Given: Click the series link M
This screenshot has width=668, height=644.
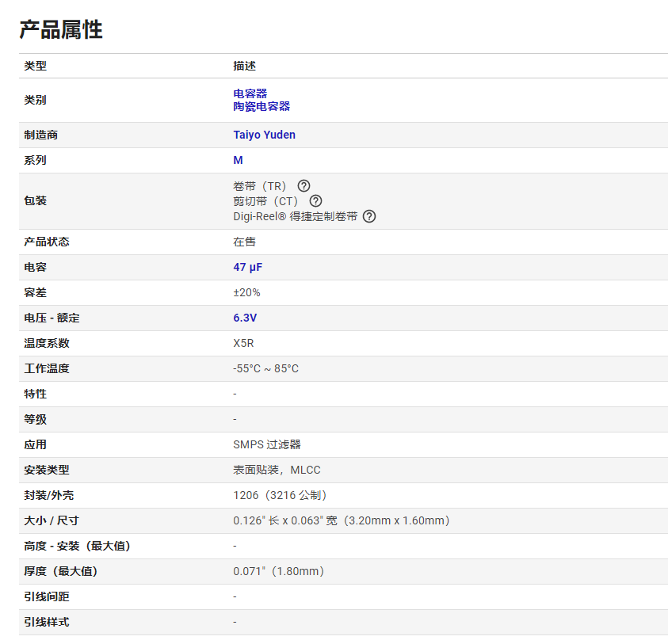Looking at the screenshot, I should pos(239,160).
